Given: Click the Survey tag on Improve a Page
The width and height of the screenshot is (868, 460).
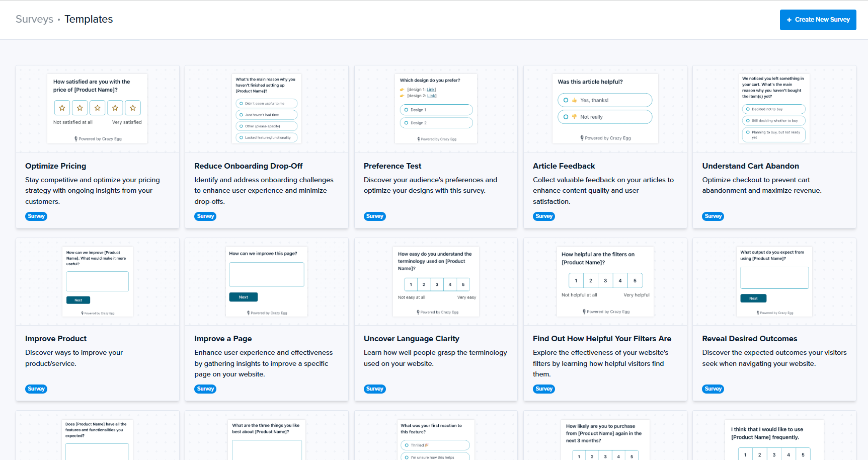Looking at the screenshot, I should [x=205, y=389].
